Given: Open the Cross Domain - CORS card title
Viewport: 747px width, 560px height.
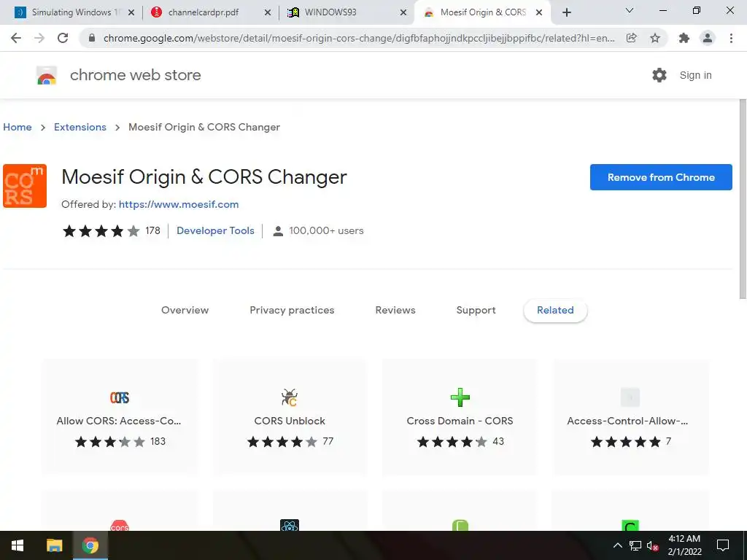Looking at the screenshot, I should coord(460,421).
